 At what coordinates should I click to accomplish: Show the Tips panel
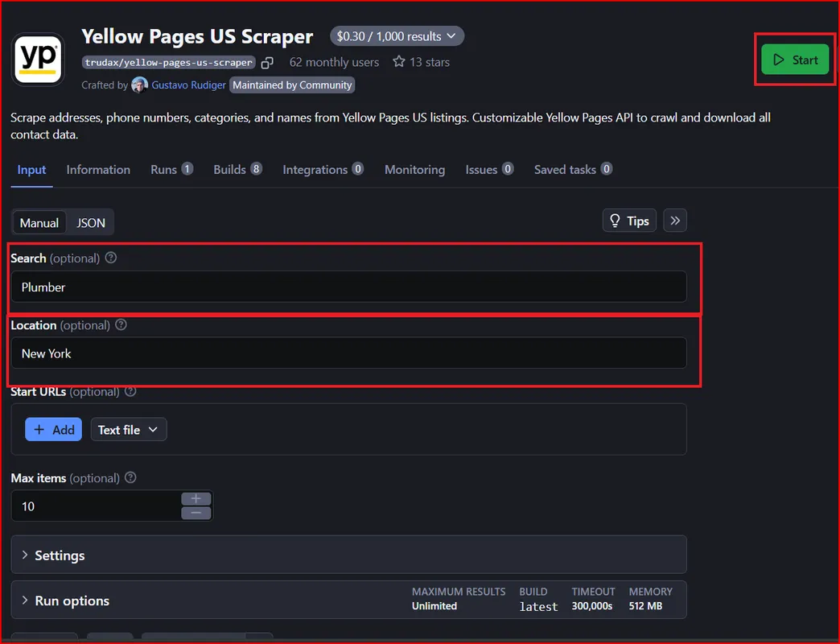point(629,221)
